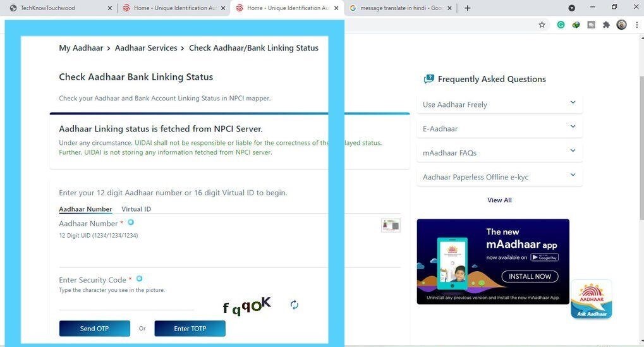Expand mAadhaar FAQs section

pyautogui.click(x=499, y=153)
